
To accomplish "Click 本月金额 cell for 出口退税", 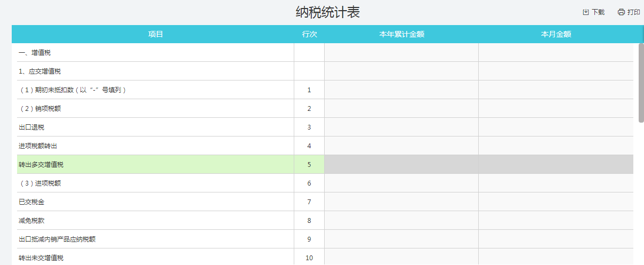I will coord(556,127).
